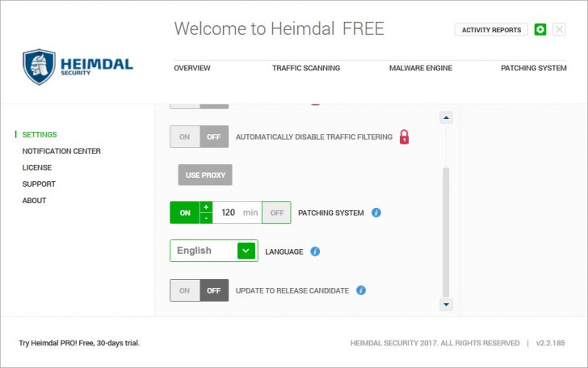Switch Patching System OFF
588x368 pixels.
click(x=277, y=213)
